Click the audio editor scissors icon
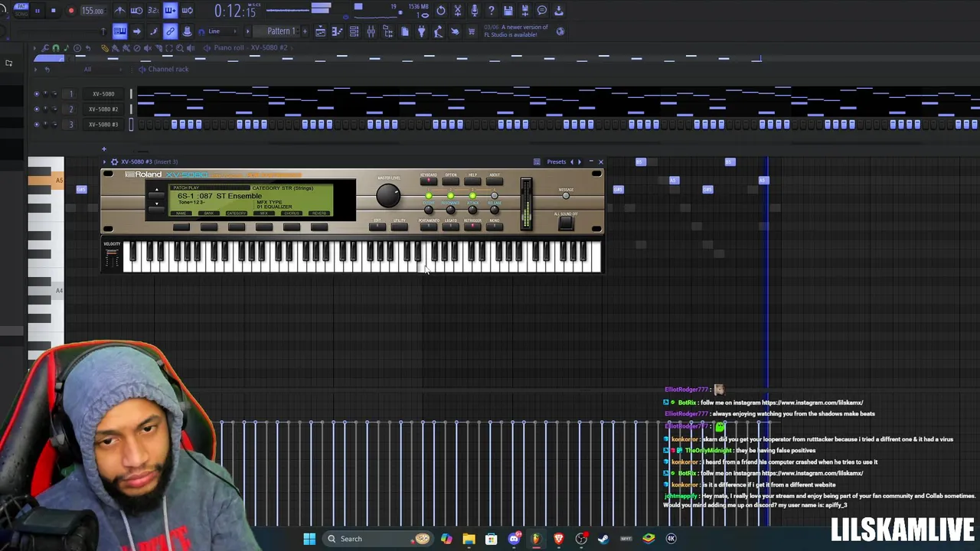 coord(458,11)
